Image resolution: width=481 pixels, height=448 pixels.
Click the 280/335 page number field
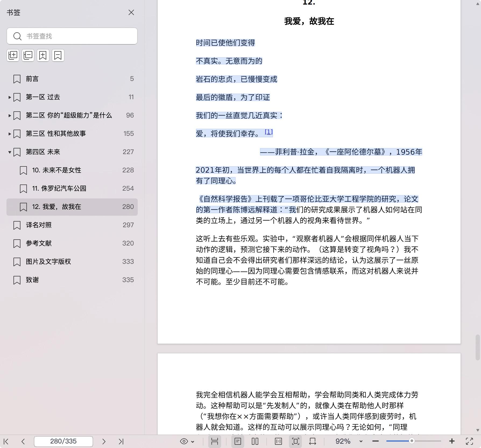[63, 441]
